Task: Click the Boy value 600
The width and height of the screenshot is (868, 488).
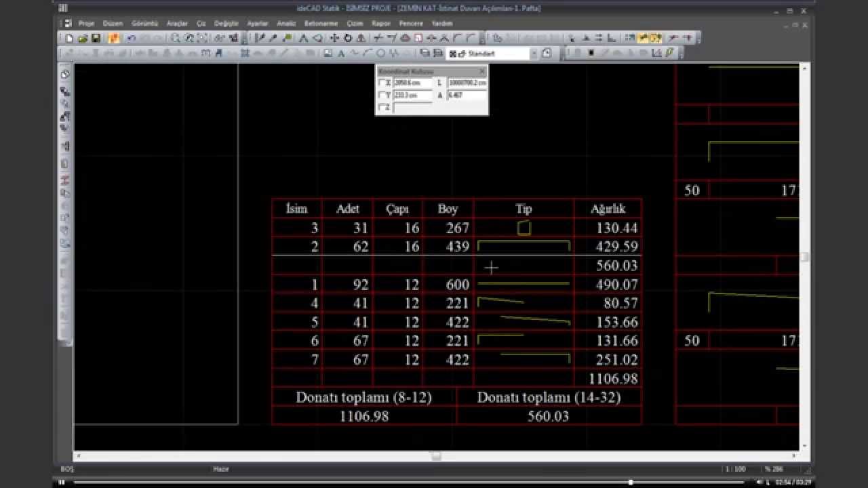Action: click(x=458, y=285)
